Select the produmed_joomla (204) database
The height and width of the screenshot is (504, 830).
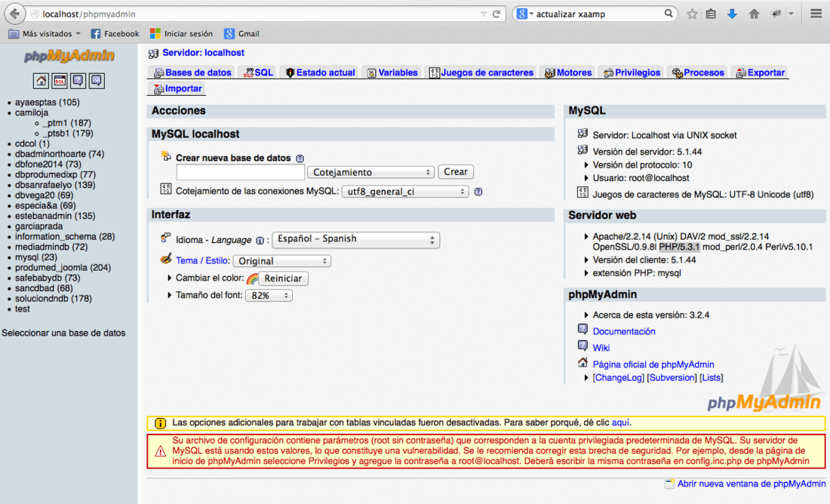(63, 267)
